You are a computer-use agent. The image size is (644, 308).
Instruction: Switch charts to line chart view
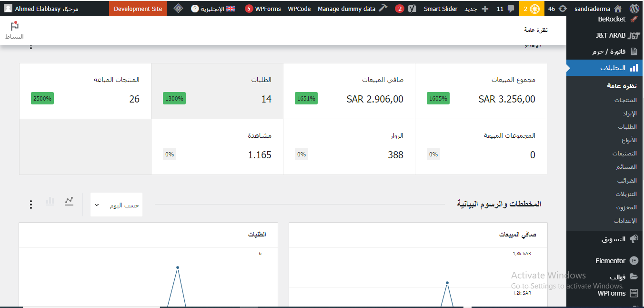(x=69, y=201)
